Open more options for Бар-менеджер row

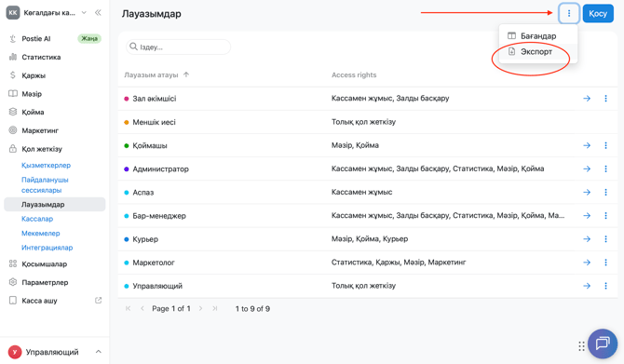pyautogui.click(x=605, y=216)
